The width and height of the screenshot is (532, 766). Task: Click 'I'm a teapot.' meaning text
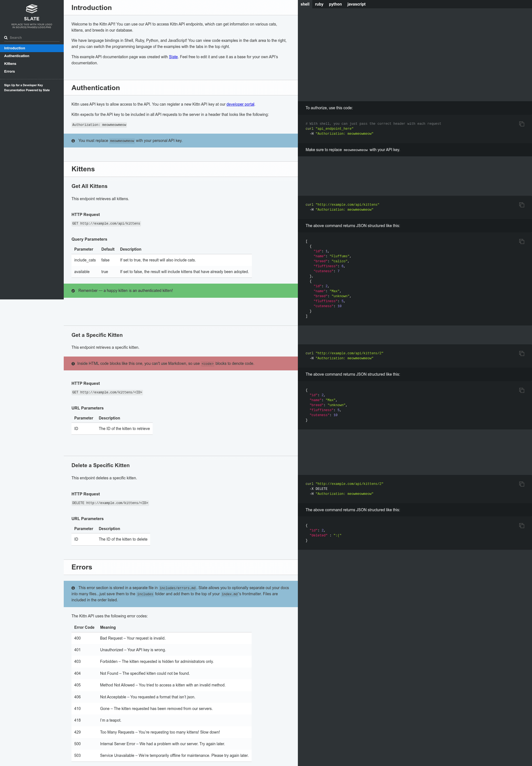tap(111, 720)
